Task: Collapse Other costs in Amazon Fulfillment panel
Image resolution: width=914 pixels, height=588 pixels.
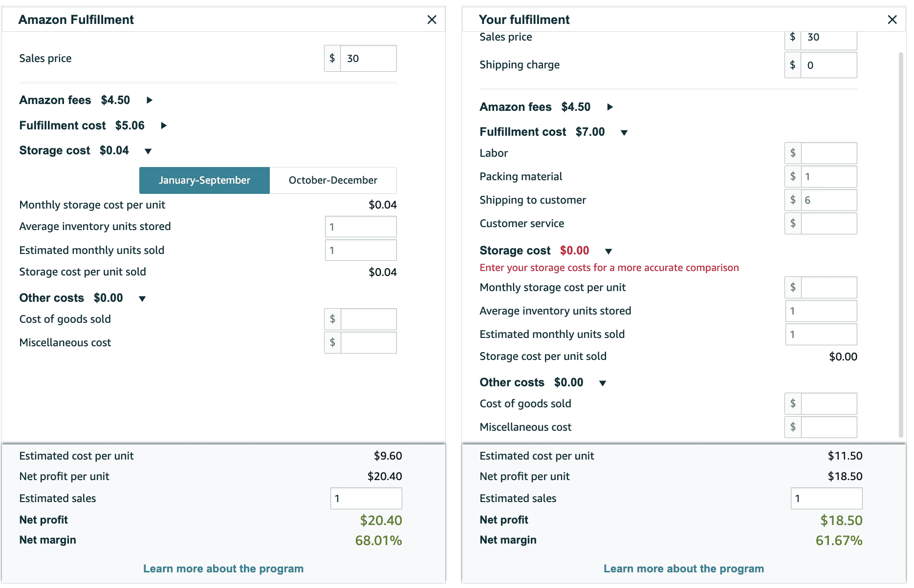Action: coord(142,298)
